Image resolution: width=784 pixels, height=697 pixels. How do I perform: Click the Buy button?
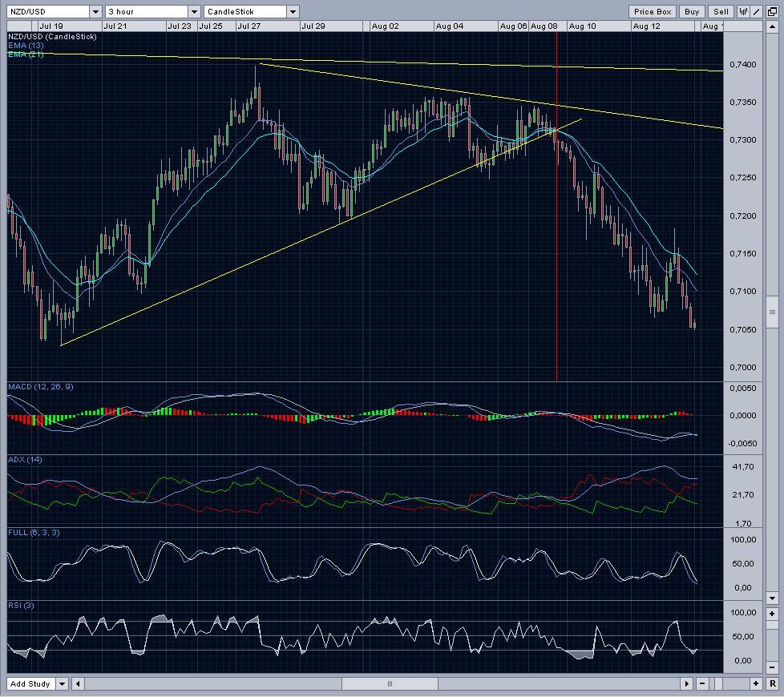tap(691, 11)
